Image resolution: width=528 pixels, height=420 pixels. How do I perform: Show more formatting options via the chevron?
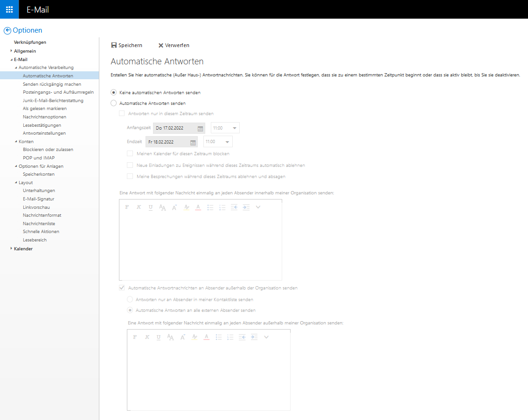point(258,207)
